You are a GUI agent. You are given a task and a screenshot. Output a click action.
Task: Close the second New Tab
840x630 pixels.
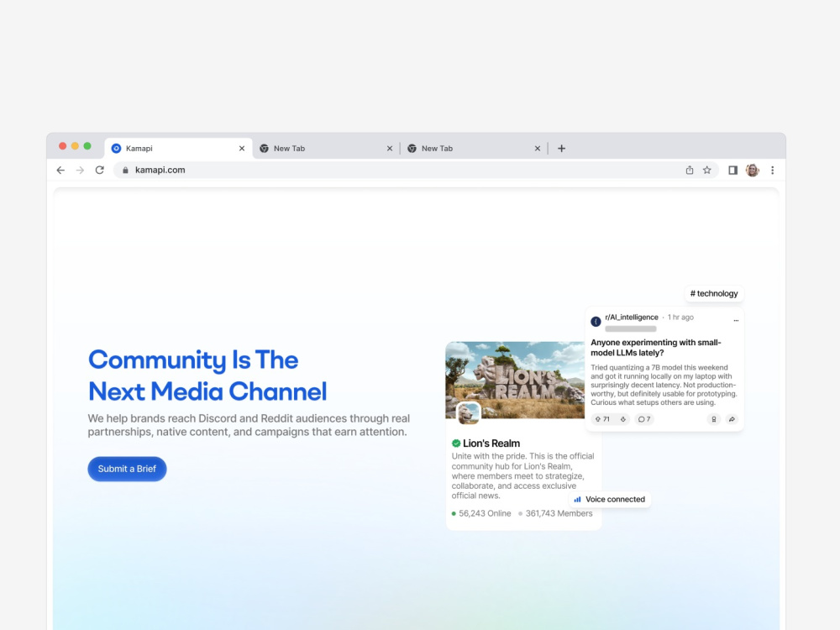click(x=538, y=149)
